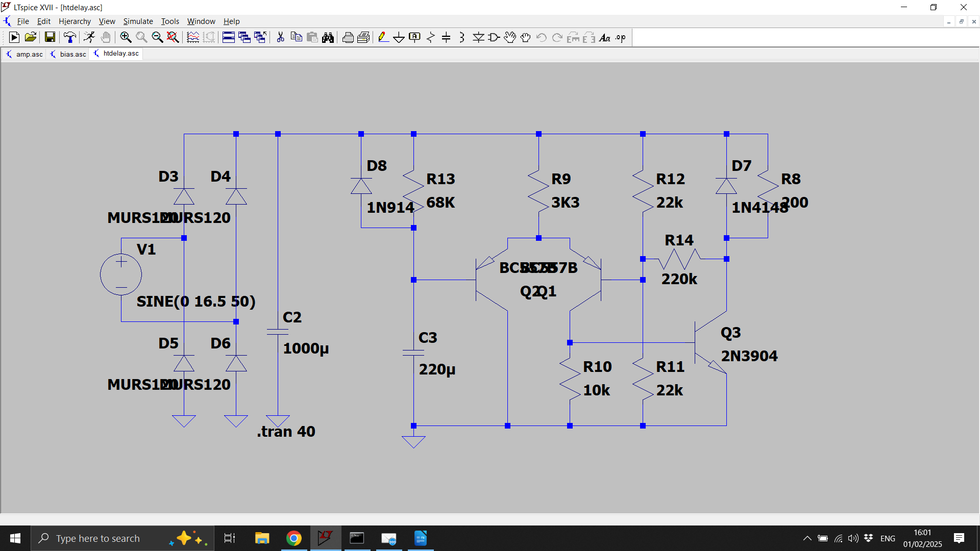The image size is (980, 551).
Task: Show hidden system tray icons
Action: coord(807,538)
